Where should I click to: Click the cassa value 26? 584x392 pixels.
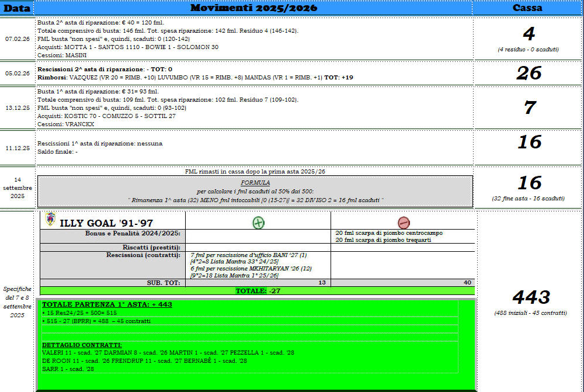pos(529,73)
